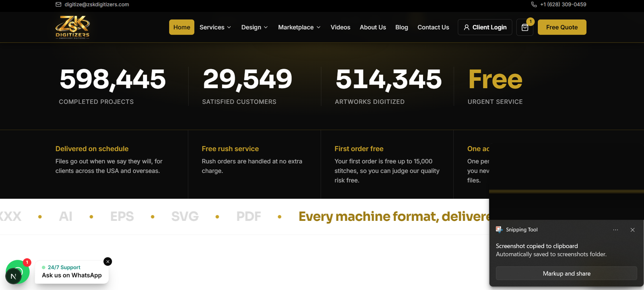Viewport: 644px width, 290px height.
Task: Click the Snipping Tool app icon in notification
Action: [499, 229]
